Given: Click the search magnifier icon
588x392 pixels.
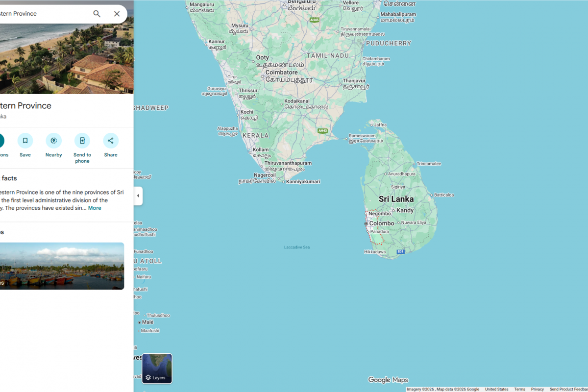Looking at the screenshot, I should tap(97, 14).
